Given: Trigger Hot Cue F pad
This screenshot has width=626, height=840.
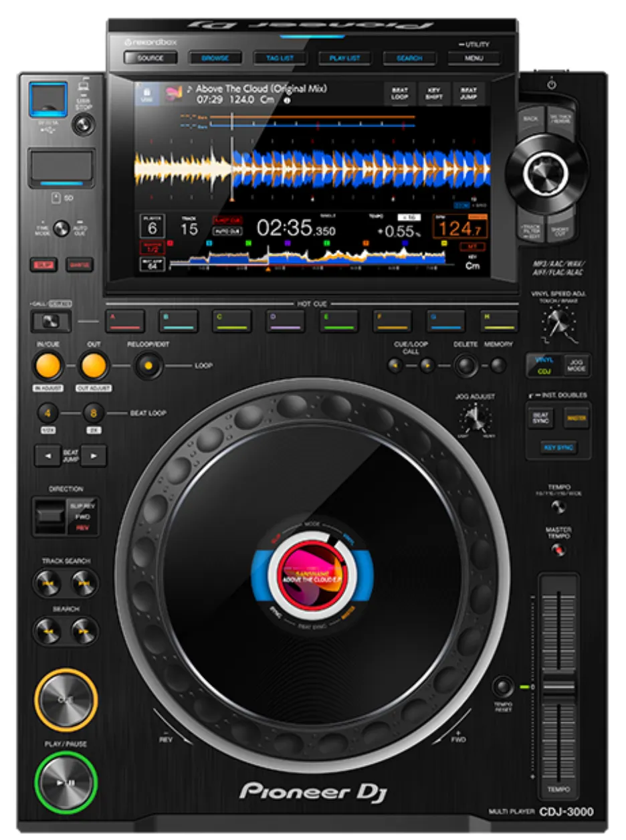Looking at the screenshot, I should click(x=393, y=321).
